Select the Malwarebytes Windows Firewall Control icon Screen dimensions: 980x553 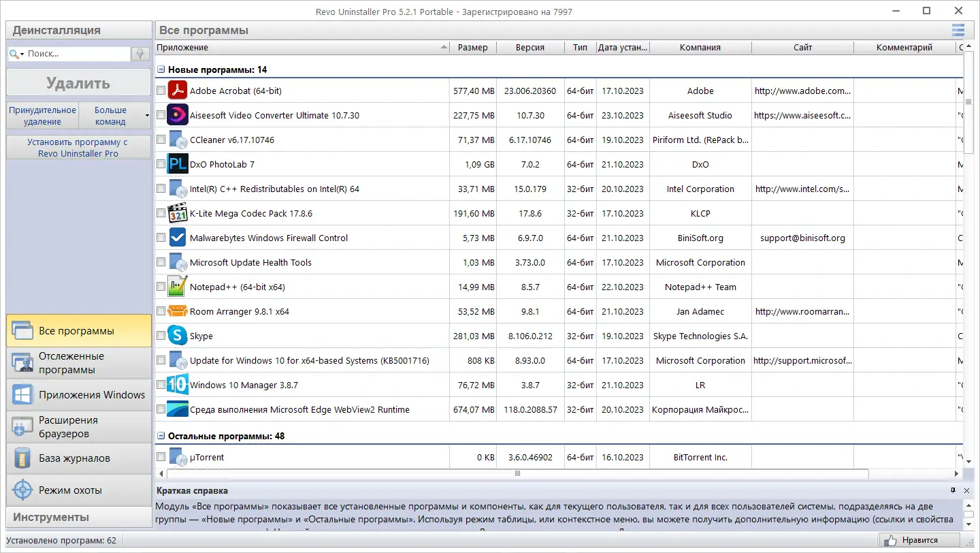pos(178,238)
